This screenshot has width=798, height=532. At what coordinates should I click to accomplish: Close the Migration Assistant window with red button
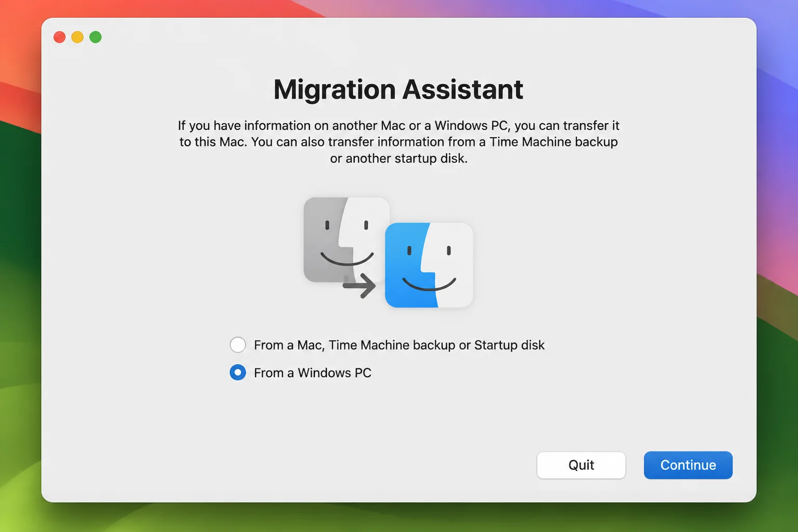coord(60,37)
